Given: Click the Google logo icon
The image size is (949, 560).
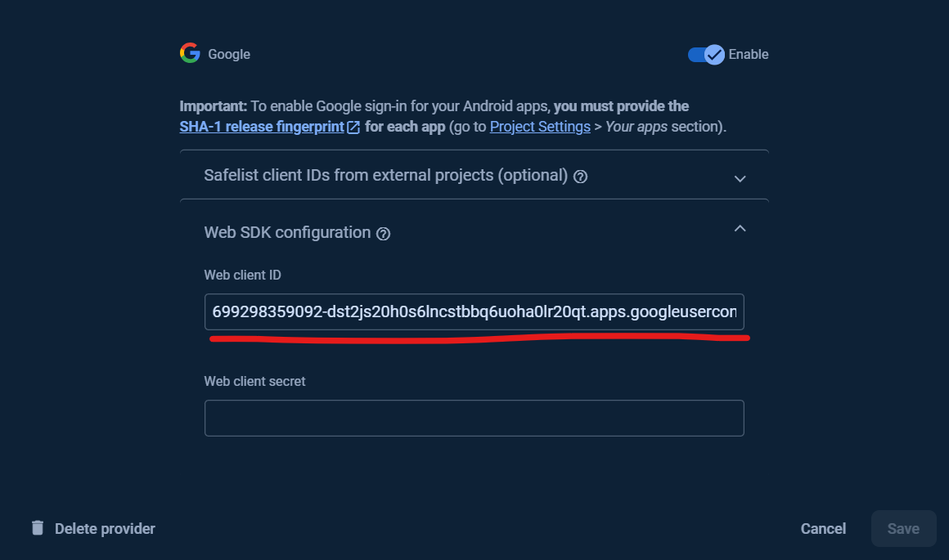Looking at the screenshot, I should 190,54.
